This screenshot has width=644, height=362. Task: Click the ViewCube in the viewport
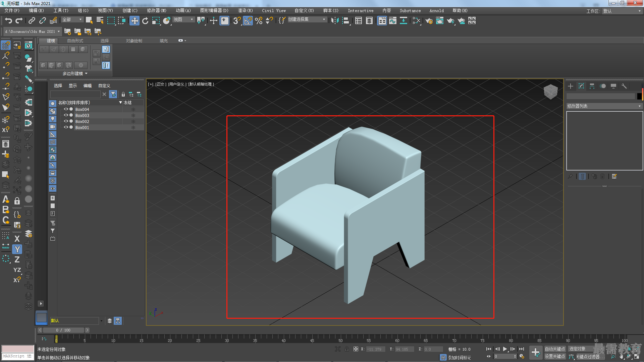(550, 91)
